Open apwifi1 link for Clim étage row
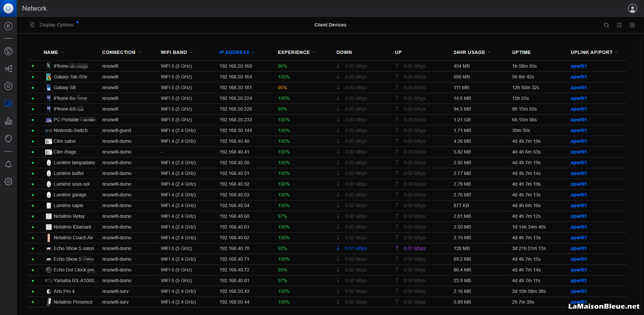 [x=579, y=152]
